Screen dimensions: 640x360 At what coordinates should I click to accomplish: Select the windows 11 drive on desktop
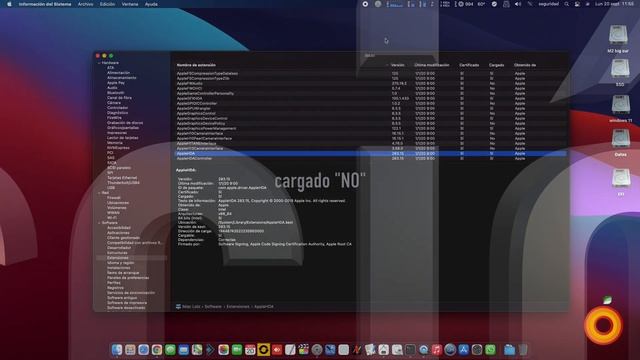pyautogui.click(x=620, y=104)
